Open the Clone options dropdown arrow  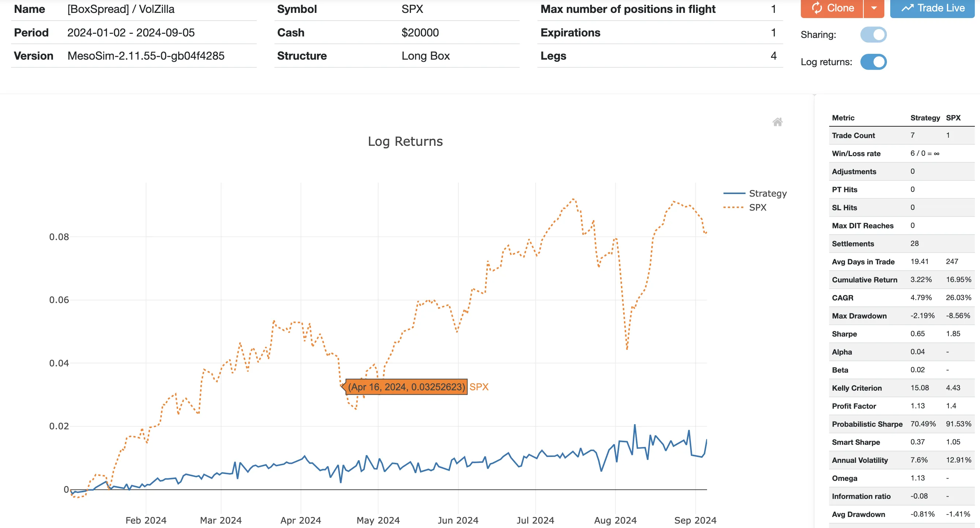pyautogui.click(x=874, y=8)
